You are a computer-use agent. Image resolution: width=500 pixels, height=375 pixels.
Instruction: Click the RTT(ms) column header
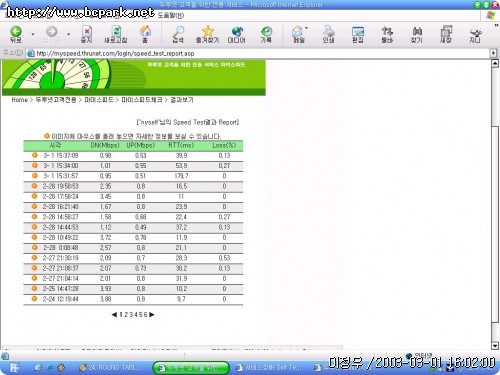pyautogui.click(x=181, y=145)
